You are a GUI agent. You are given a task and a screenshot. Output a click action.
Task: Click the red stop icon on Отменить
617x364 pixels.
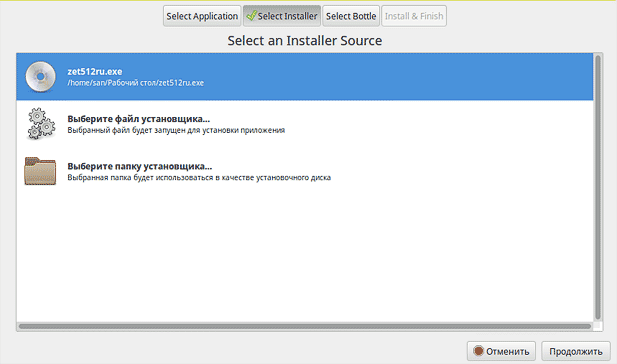coord(478,351)
